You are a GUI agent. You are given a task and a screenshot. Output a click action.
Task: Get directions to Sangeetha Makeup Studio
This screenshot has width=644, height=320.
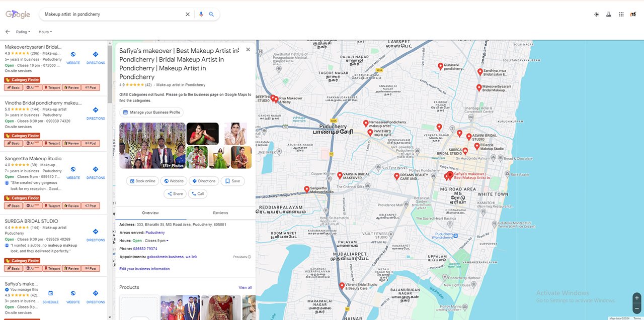(96, 172)
